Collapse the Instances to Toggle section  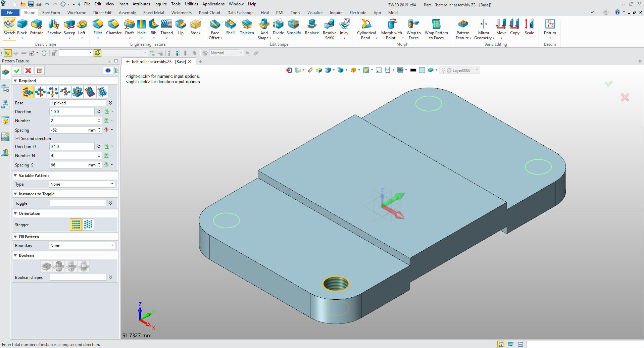pyautogui.click(x=15, y=194)
